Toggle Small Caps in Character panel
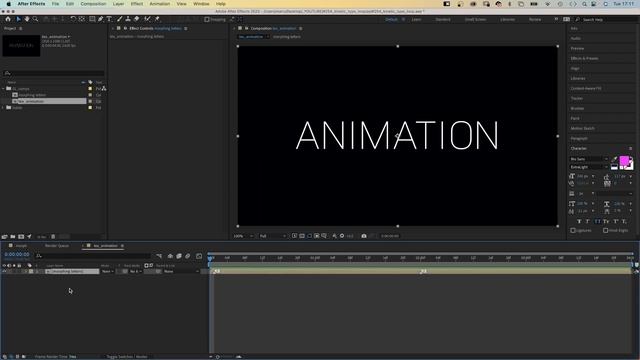This screenshot has width=640, height=360. pyautogui.click(x=606, y=221)
